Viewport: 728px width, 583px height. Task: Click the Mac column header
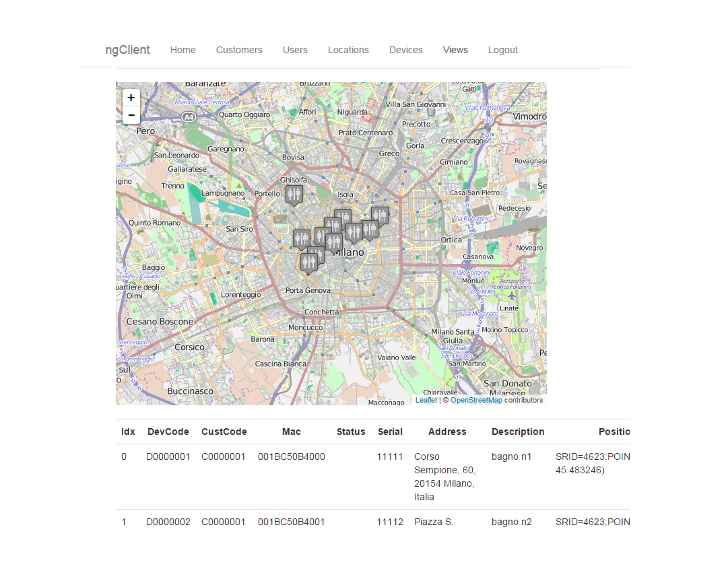coord(292,432)
